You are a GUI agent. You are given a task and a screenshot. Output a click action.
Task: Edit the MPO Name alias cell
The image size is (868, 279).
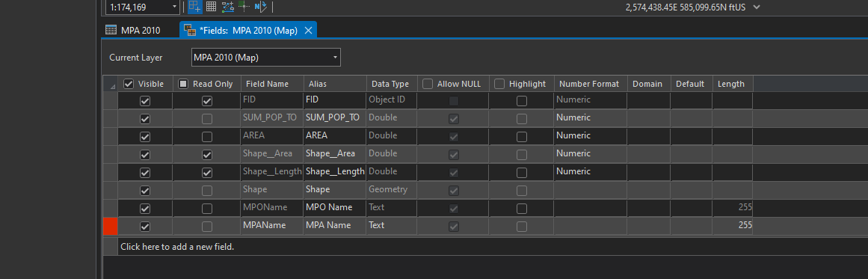click(x=334, y=208)
